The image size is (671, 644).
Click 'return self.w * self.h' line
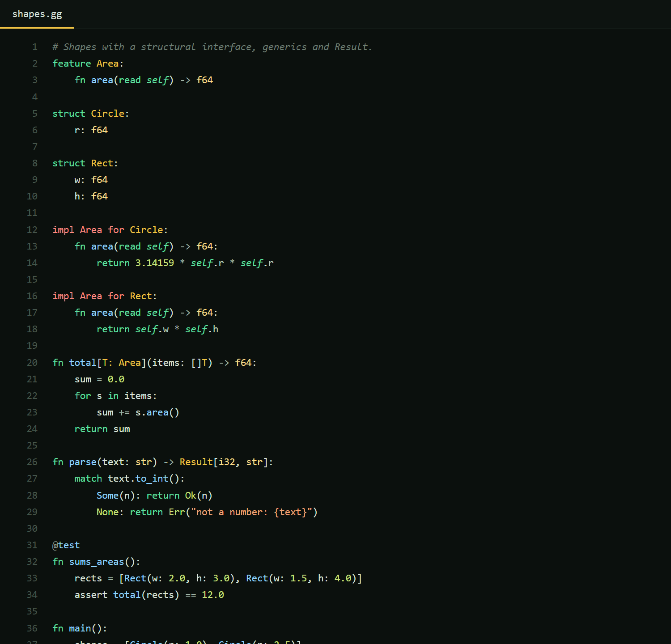point(157,329)
